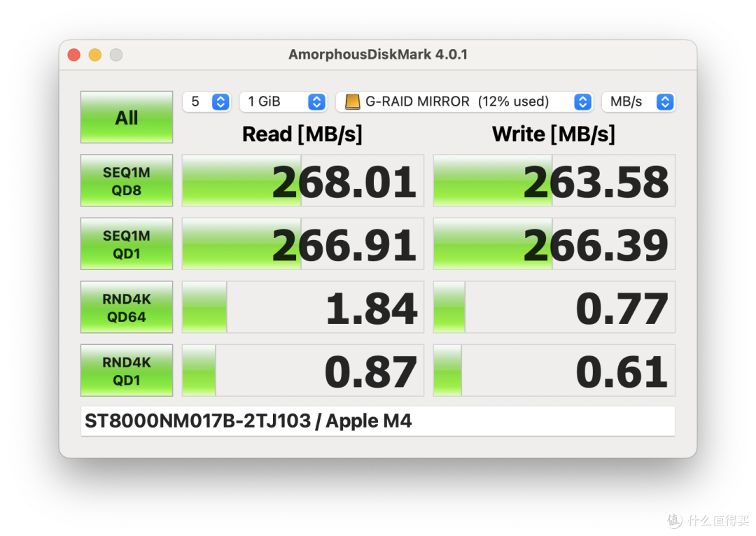
Task: Open the 1 GiB test size dropdown
Action: 283,101
